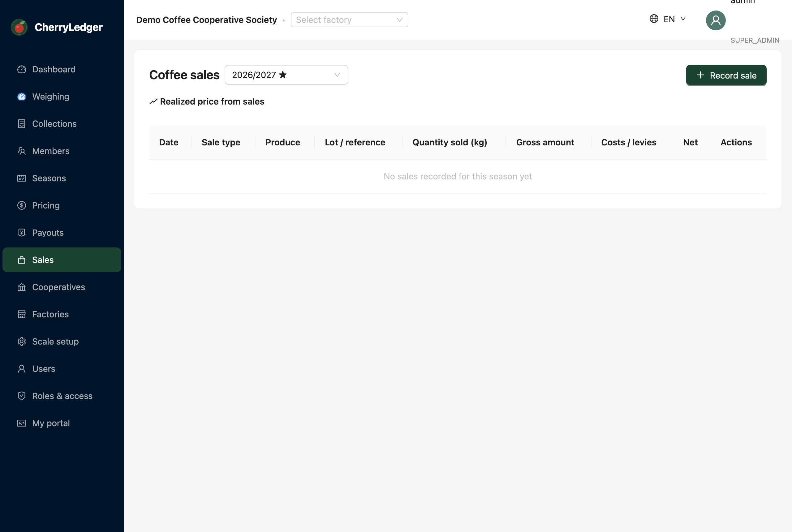Click the Realized price from sales label
792x532 pixels.
click(212, 101)
